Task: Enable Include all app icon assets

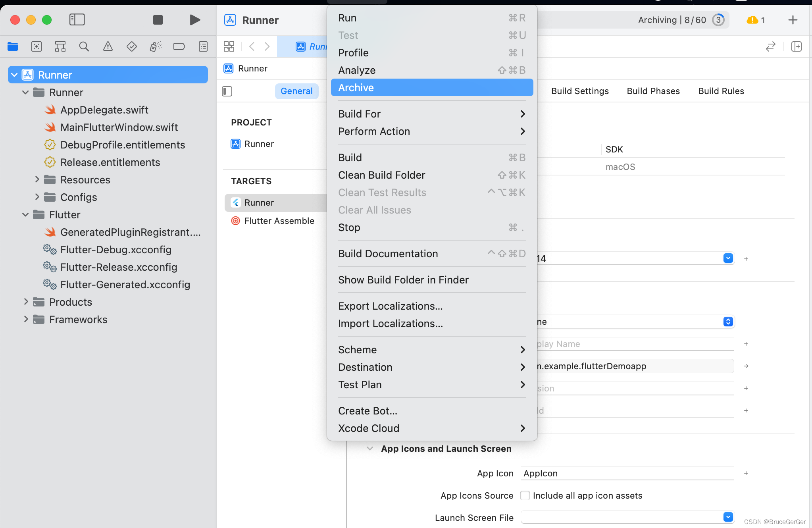Action: pyautogui.click(x=525, y=495)
